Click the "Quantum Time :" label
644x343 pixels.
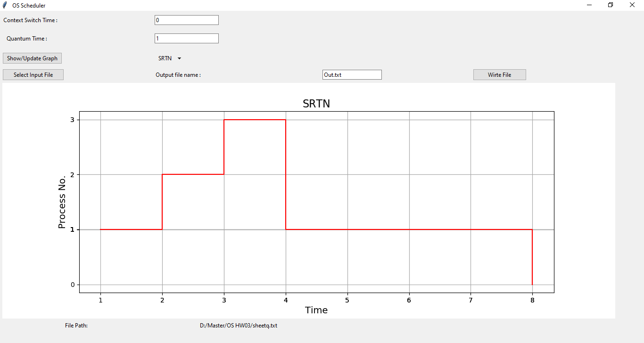tap(27, 39)
